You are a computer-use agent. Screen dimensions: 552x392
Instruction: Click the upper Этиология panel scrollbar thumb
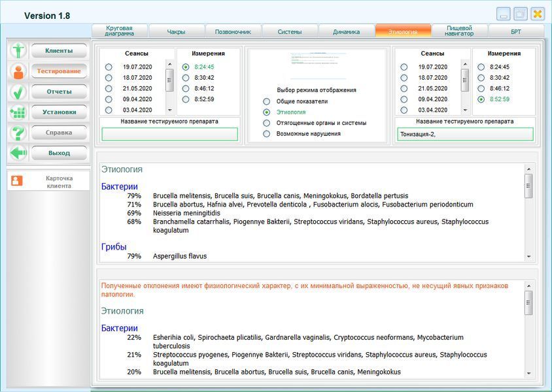click(x=528, y=186)
